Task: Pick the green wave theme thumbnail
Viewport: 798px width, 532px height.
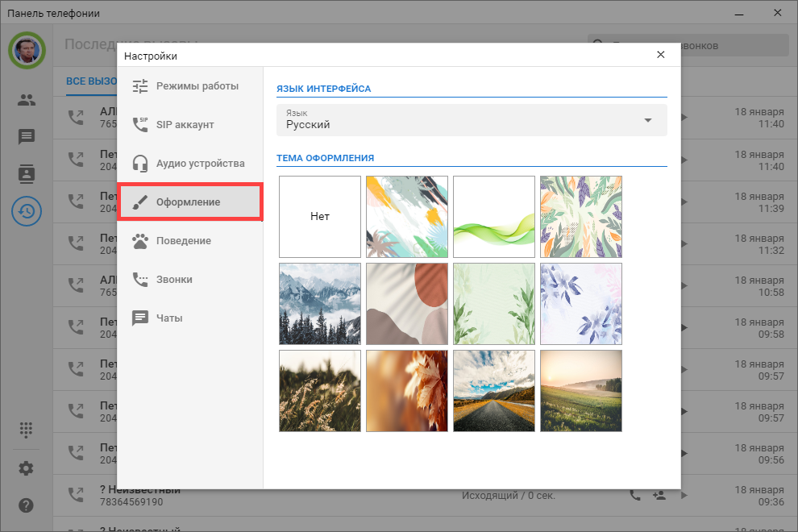Action: [x=494, y=217]
